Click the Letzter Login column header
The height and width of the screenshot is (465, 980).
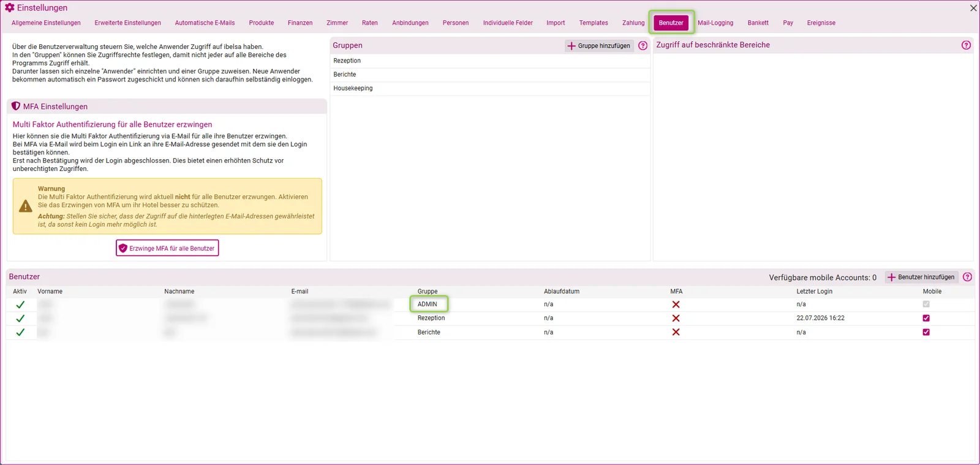tap(815, 292)
